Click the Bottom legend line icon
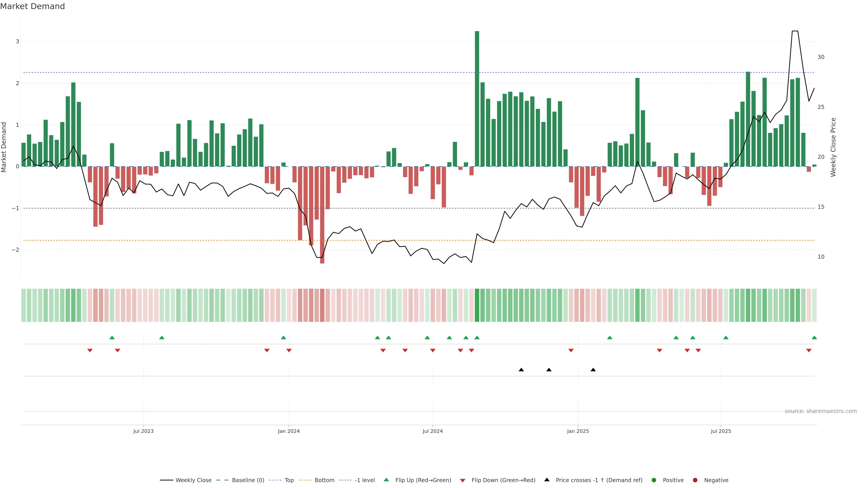Image resolution: width=868 pixels, height=488 pixels. [x=305, y=480]
